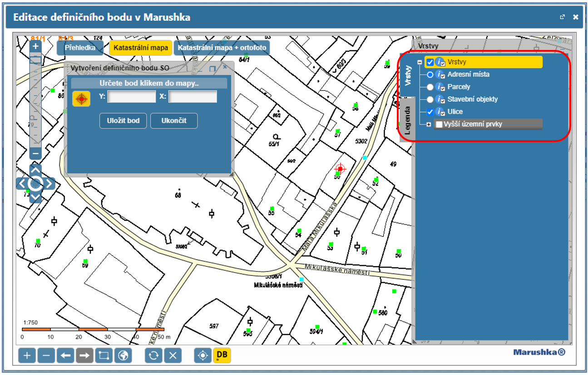Viewport: 588px width, 375px height.
Task: Click the target crosshair pick-point icon
Action: click(x=81, y=99)
